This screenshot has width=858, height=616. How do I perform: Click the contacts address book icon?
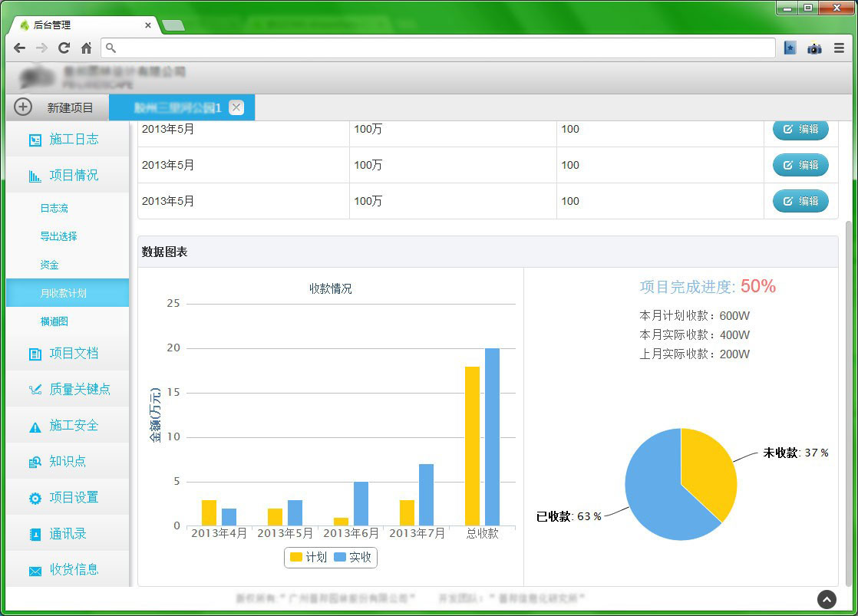35,534
